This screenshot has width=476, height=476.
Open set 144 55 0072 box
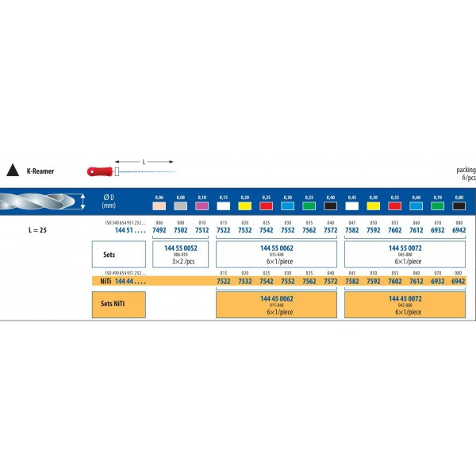coord(405,255)
